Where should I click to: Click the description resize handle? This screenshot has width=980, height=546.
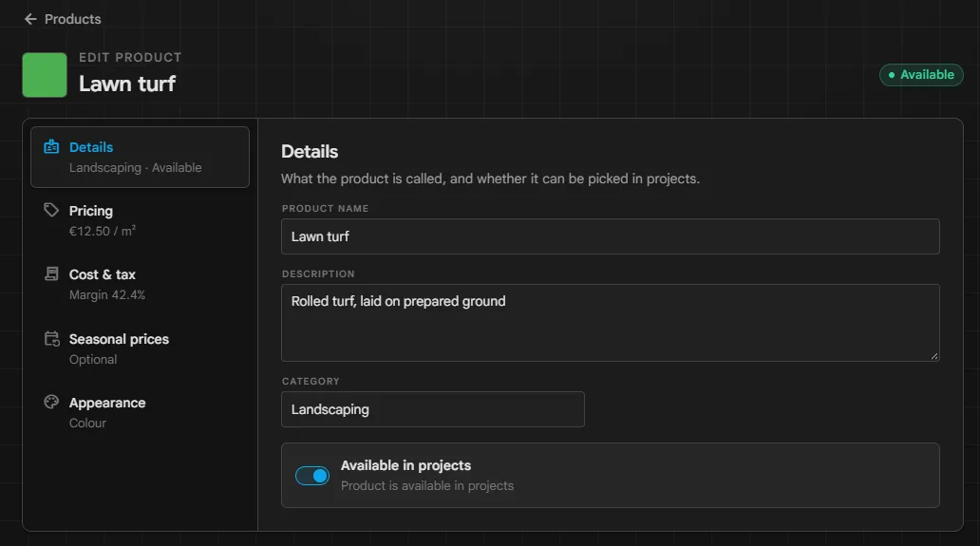coord(933,356)
